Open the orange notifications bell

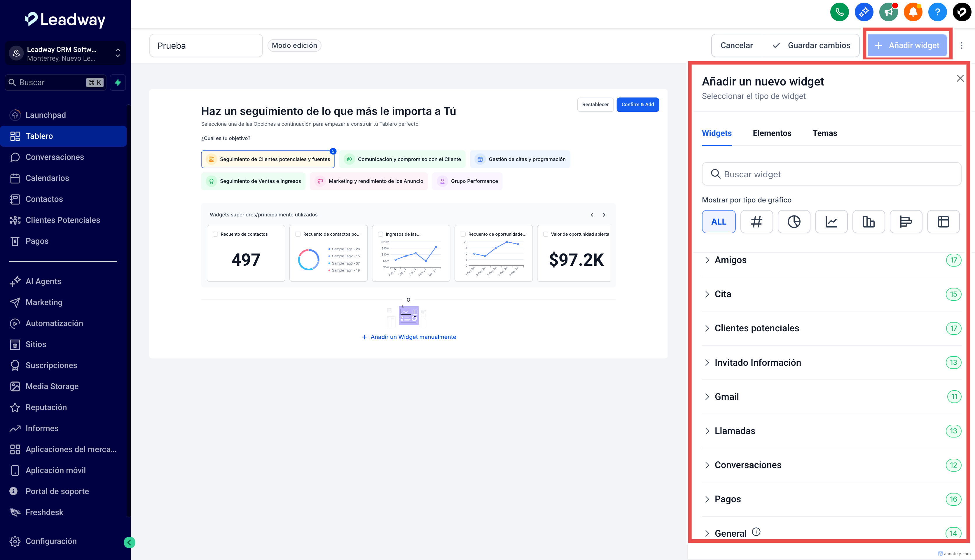[x=913, y=12]
